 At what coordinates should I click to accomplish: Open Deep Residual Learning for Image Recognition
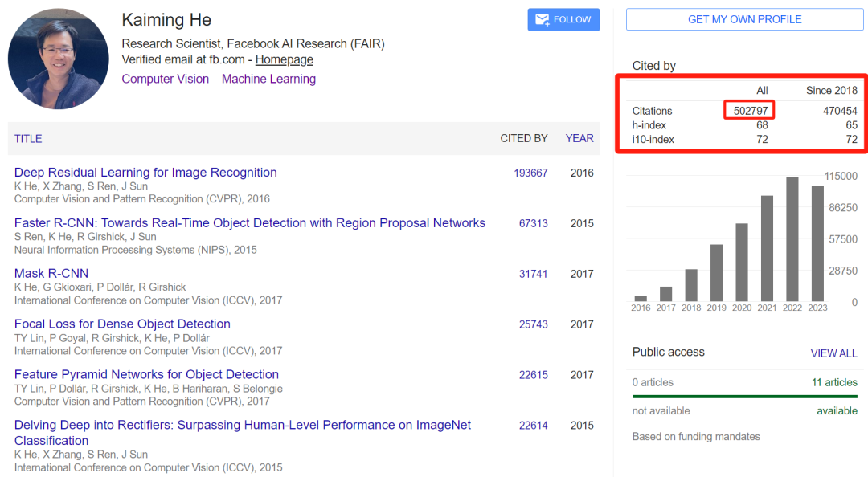coord(145,173)
